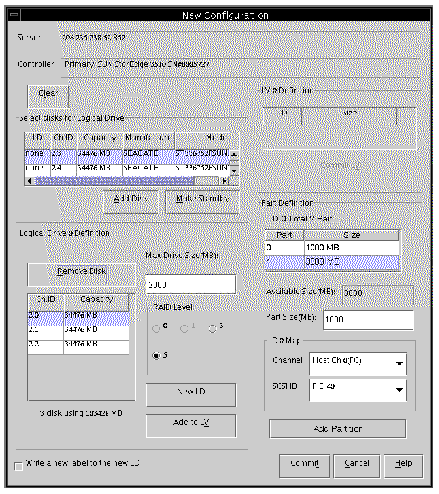The width and height of the screenshot is (439, 494).
Task: Open the SCSI ID dropdown
Action: pyautogui.click(x=358, y=390)
